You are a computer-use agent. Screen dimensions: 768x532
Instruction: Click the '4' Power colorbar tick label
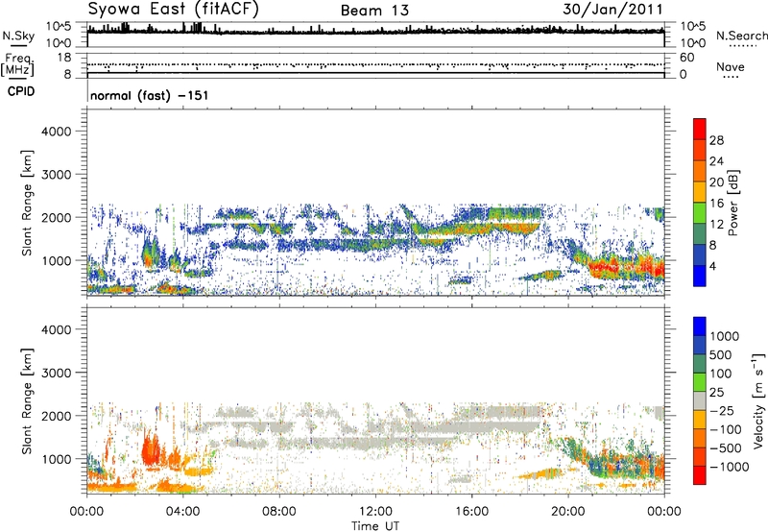tap(712, 266)
